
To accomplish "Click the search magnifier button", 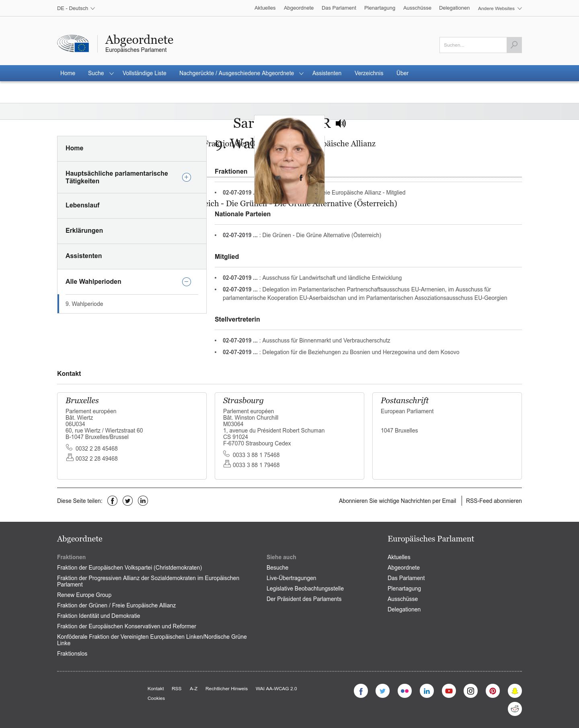I will click(514, 45).
